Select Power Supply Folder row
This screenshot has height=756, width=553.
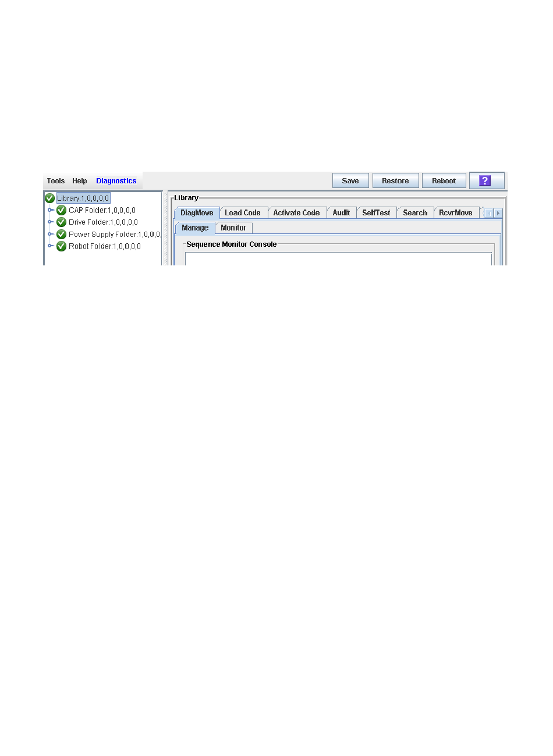click(115, 234)
